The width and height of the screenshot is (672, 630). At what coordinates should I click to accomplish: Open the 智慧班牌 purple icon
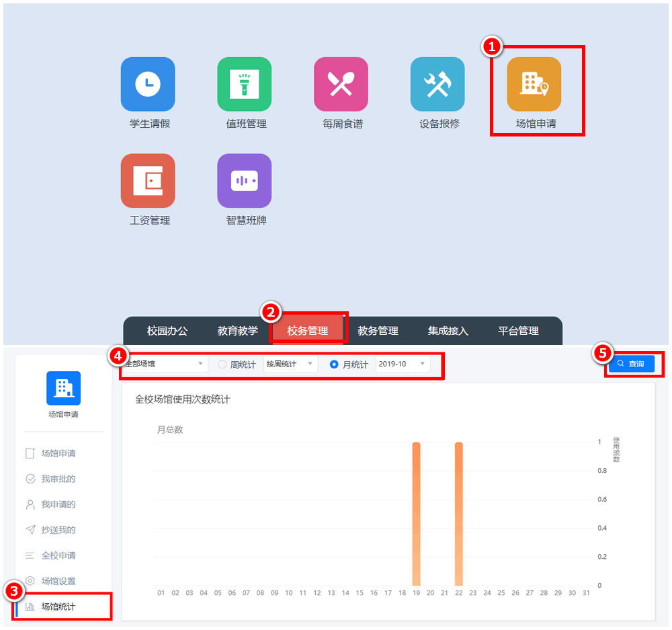tap(244, 181)
